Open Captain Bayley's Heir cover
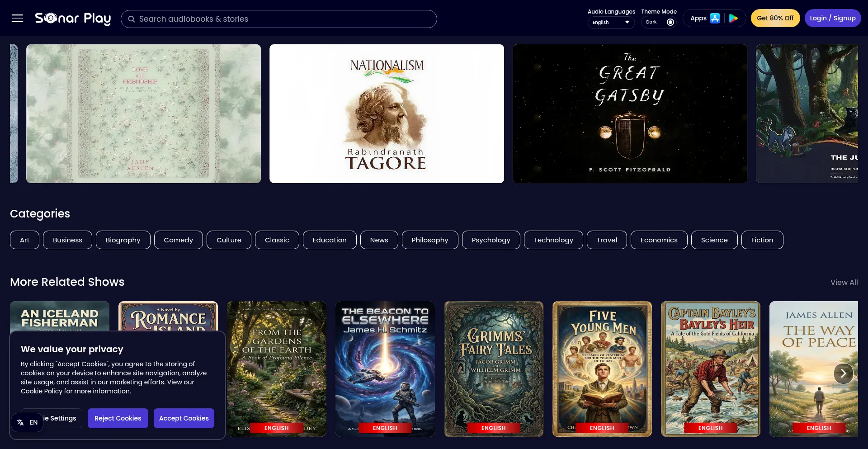Image resolution: width=868 pixels, height=449 pixels. tap(711, 369)
